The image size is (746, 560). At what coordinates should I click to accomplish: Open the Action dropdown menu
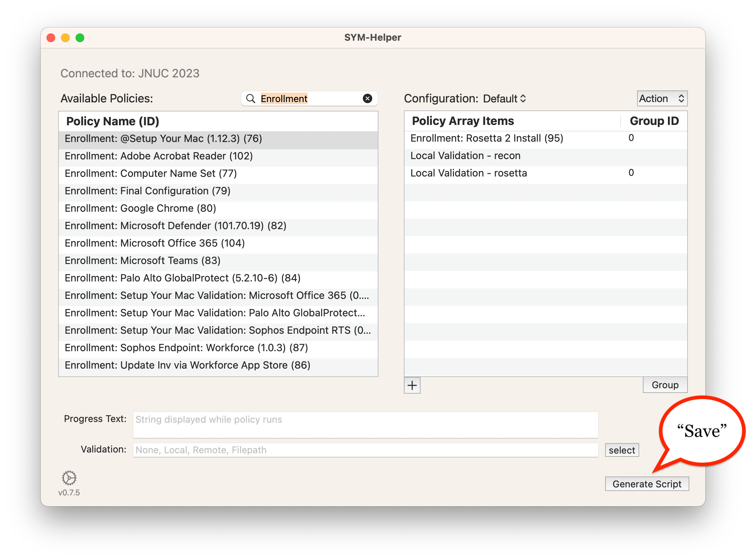662,98
